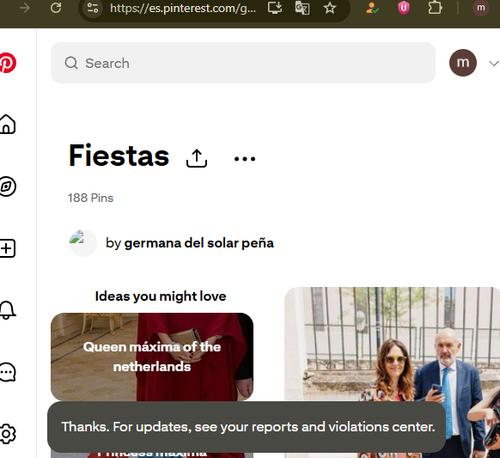500x458 pixels.
Task: Open notifications bell icon
Action: tap(7, 310)
